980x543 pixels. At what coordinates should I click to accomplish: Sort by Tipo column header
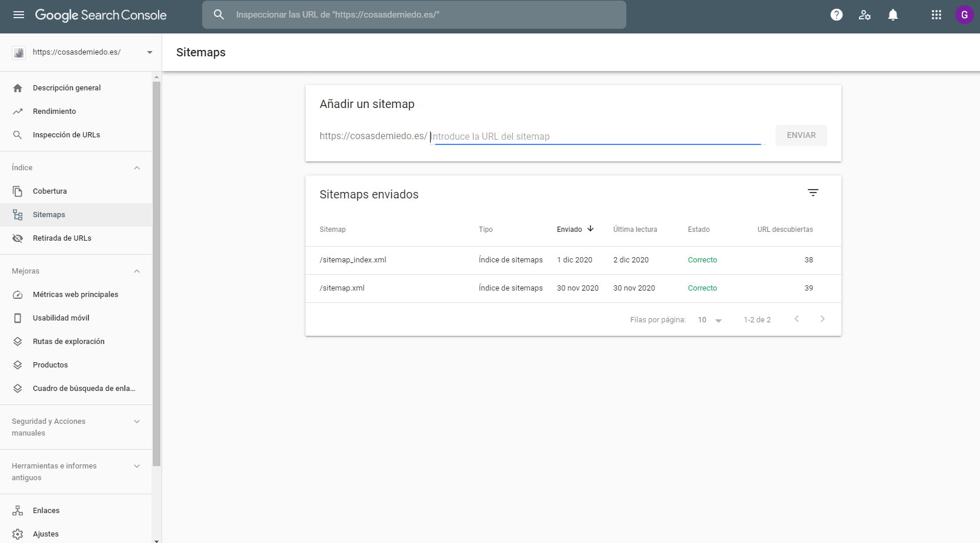pyautogui.click(x=485, y=230)
